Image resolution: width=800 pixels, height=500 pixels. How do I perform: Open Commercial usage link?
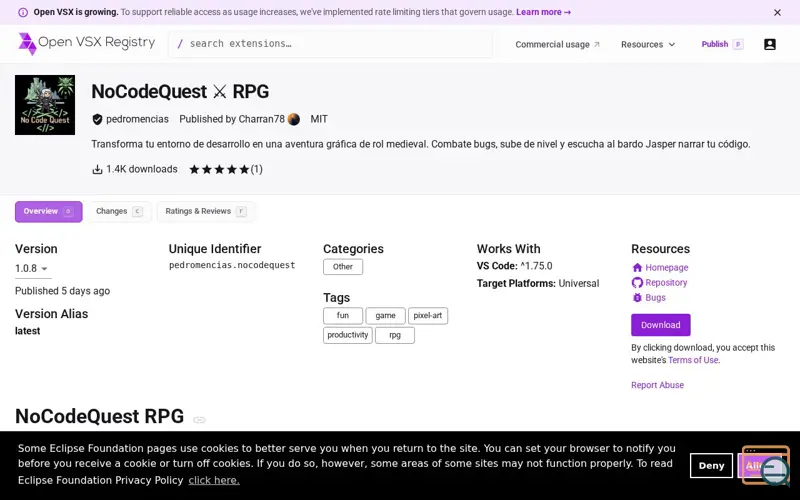[557, 44]
